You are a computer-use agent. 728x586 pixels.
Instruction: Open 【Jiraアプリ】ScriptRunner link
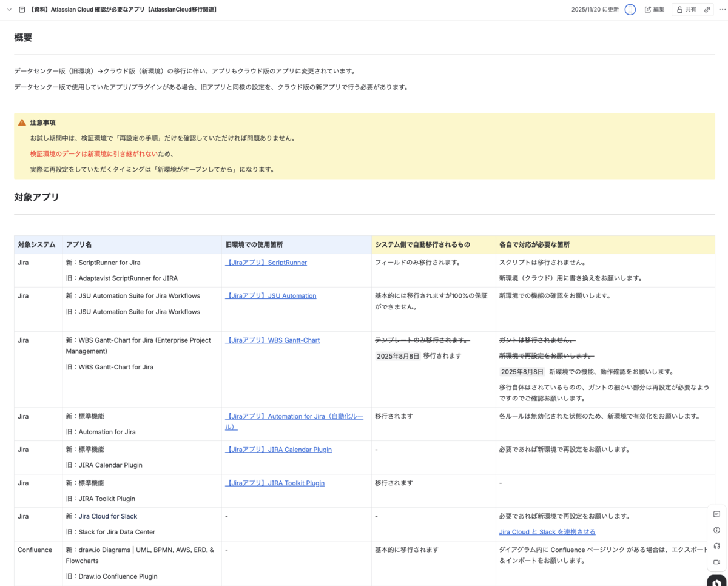(266, 263)
